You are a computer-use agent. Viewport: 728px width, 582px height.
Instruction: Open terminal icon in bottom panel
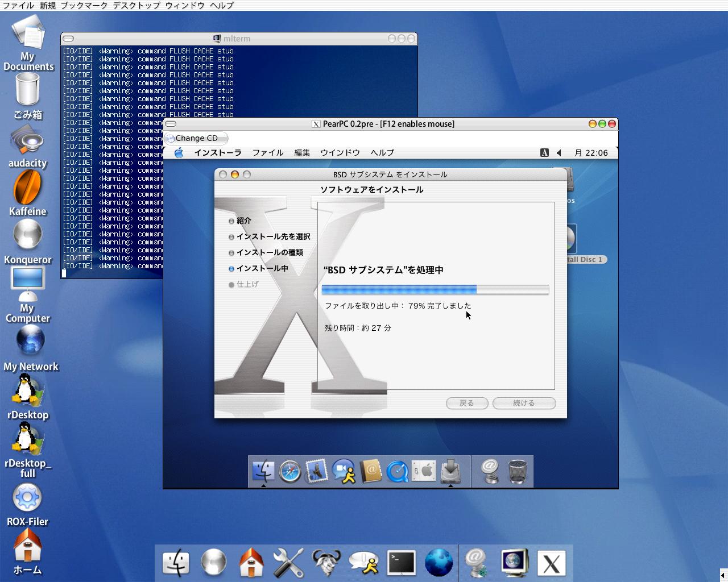(x=402, y=563)
